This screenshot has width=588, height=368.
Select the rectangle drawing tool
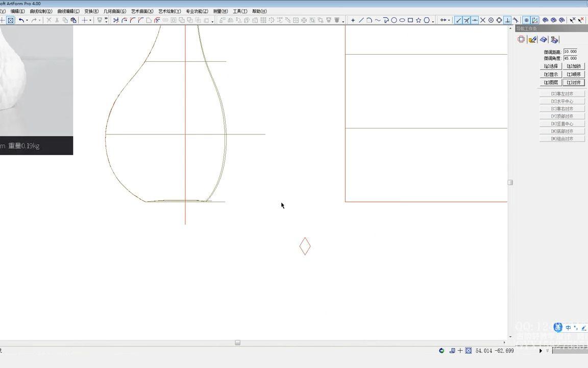[410, 20]
